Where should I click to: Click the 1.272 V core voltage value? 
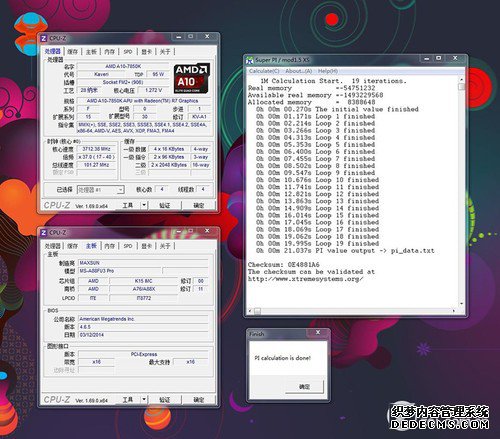pos(154,90)
